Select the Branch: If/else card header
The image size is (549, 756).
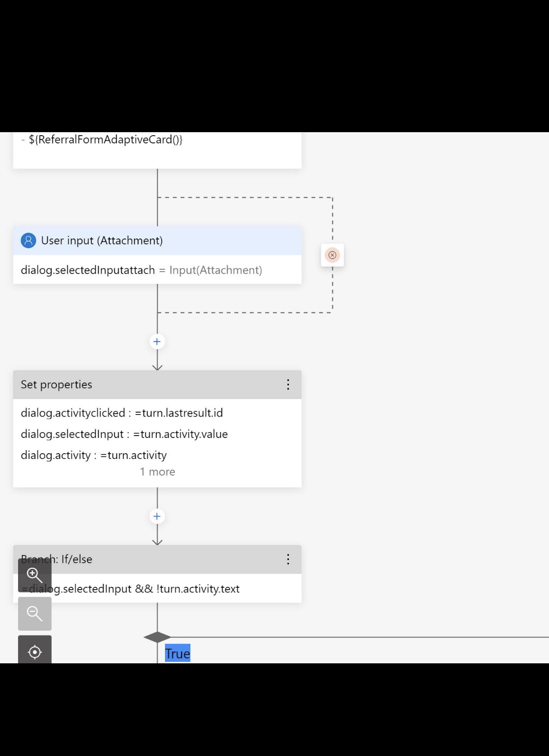[157, 559]
